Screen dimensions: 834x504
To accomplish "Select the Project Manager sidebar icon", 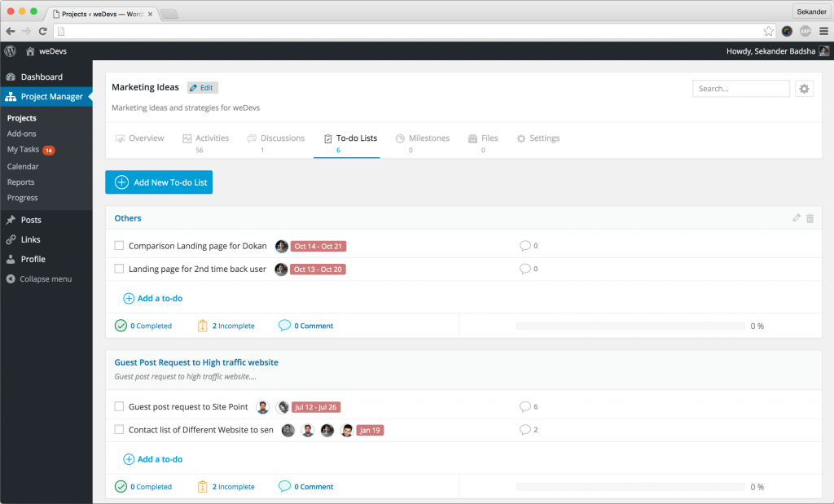I will pos(10,95).
